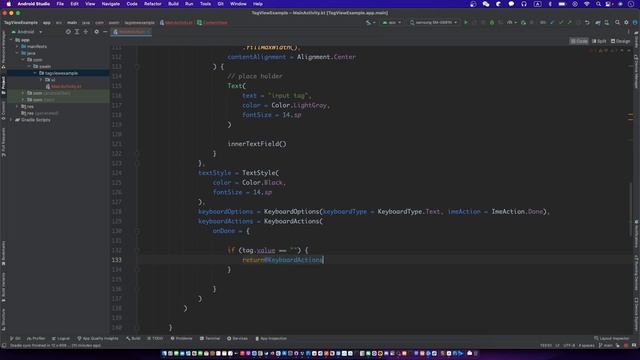Viewport: 640px width, 360px height.
Task: Open IDE settings gear icon in toolbar
Action: click(x=627, y=22)
